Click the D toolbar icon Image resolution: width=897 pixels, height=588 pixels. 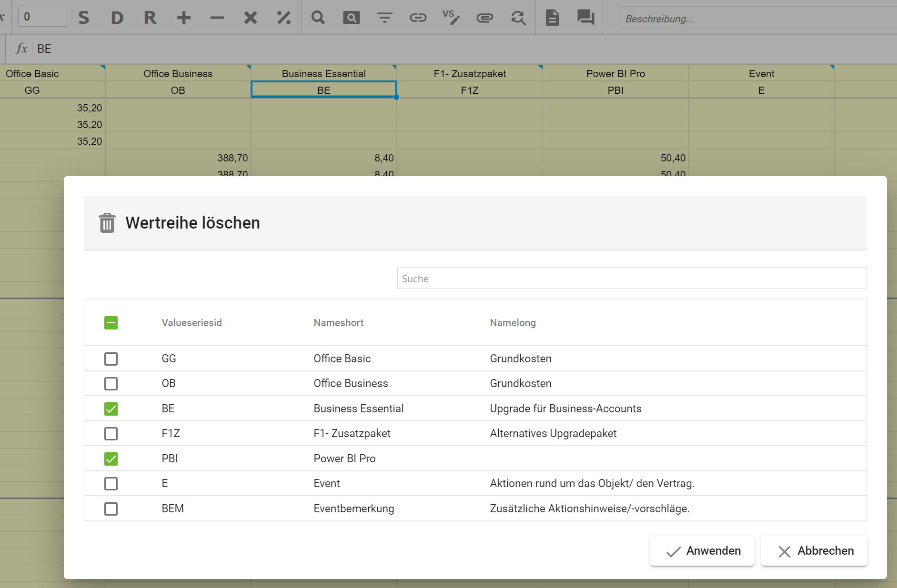coord(117,18)
